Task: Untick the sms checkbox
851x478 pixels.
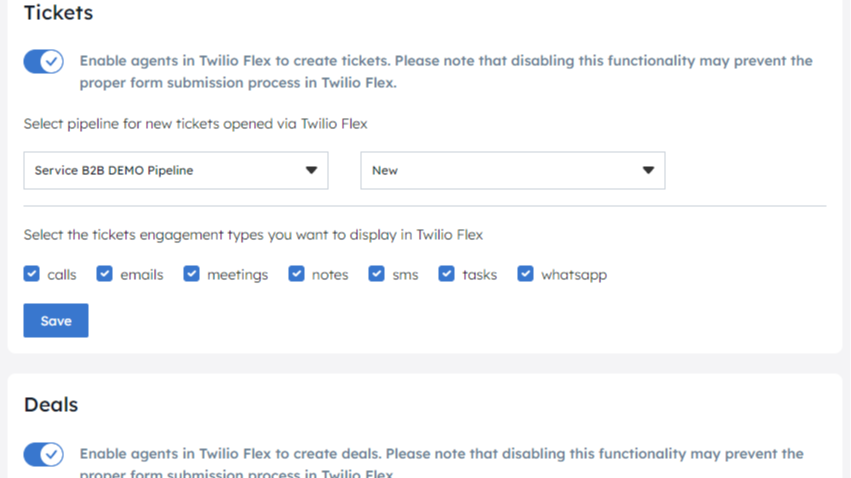Action: click(377, 274)
